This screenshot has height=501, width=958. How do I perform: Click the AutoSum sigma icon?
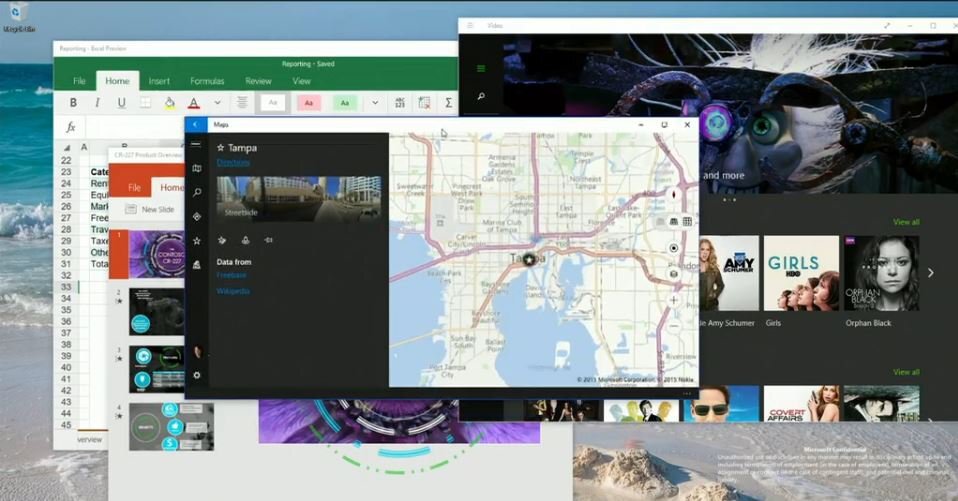[x=448, y=103]
